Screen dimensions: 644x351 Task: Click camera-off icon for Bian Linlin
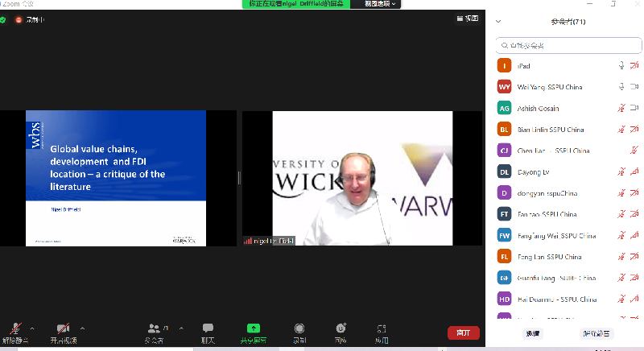[634, 130]
